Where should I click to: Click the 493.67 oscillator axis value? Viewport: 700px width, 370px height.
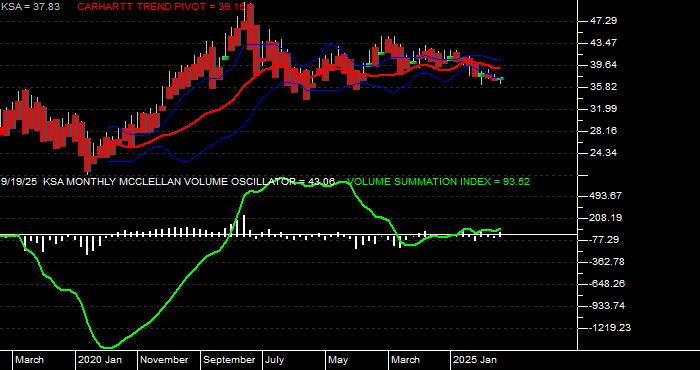[606, 196]
